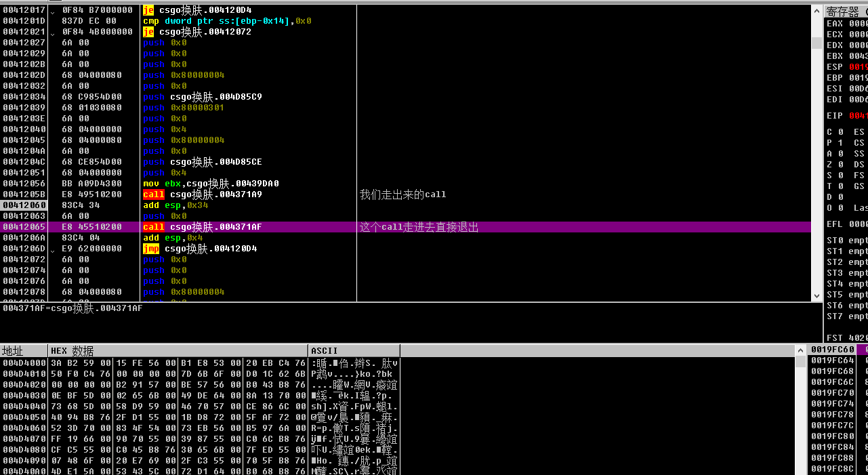The height and width of the screenshot is (475, 868).
Task: Click address 00412078 row
Action: pos(24,292)
